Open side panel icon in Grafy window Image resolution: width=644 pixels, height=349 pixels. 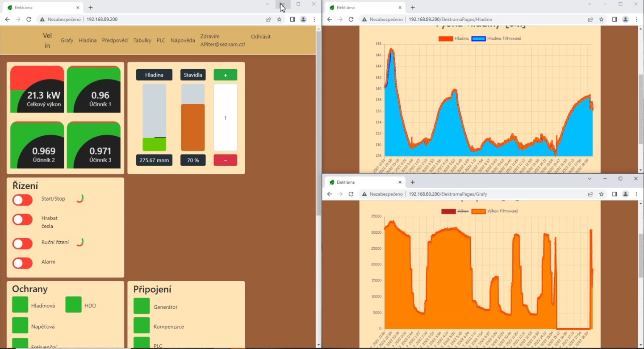point(615,194)
